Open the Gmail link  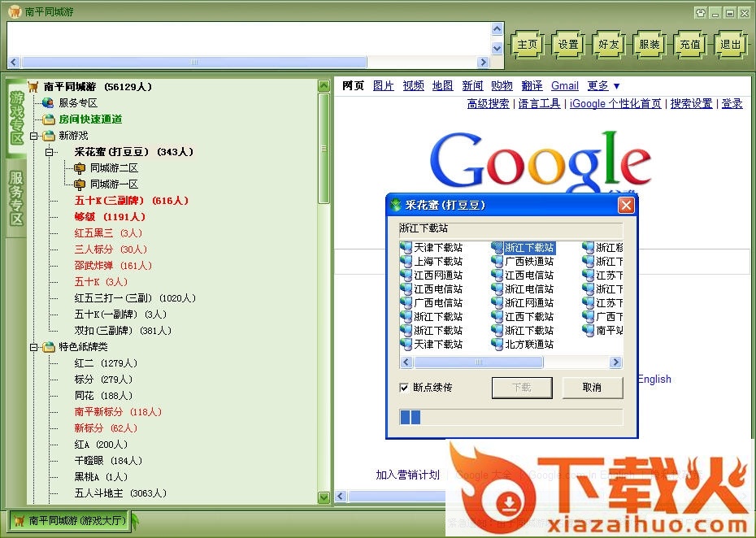[565, 86]
